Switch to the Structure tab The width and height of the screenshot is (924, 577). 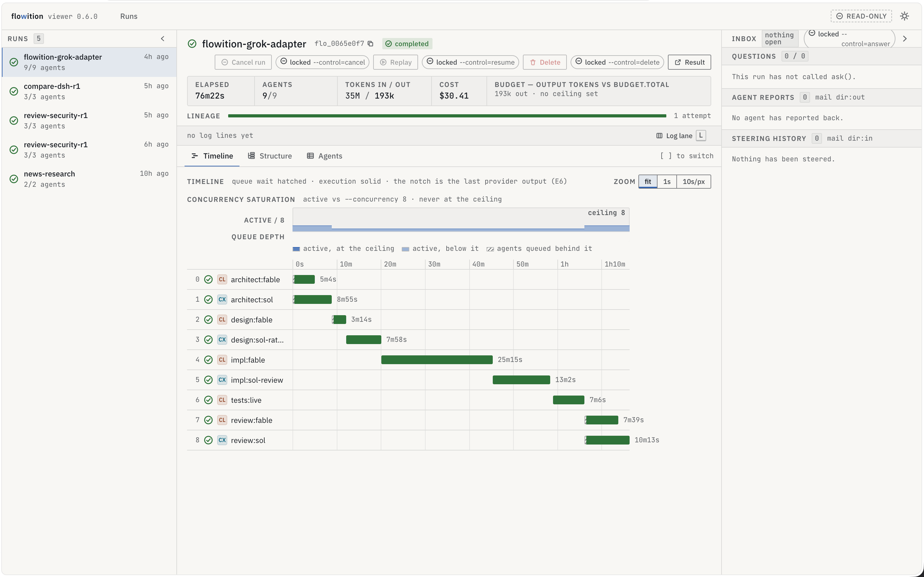pyautogui.click(x=270, y=156)
